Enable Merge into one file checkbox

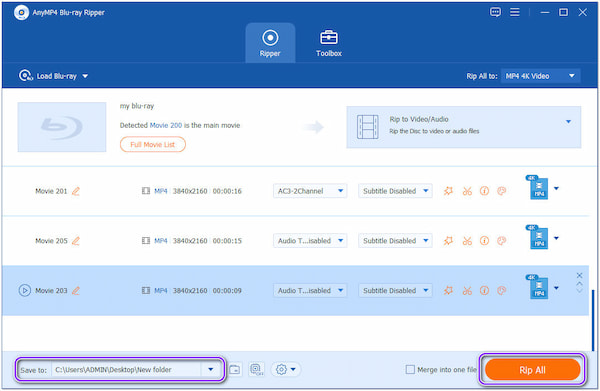coord(410,370)
